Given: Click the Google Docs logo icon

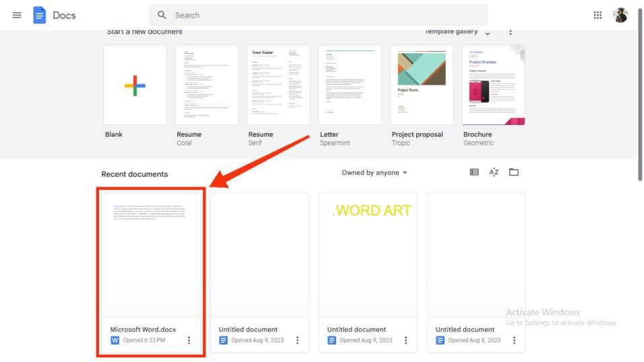Looking at the screenshot, I should point(40,16).
